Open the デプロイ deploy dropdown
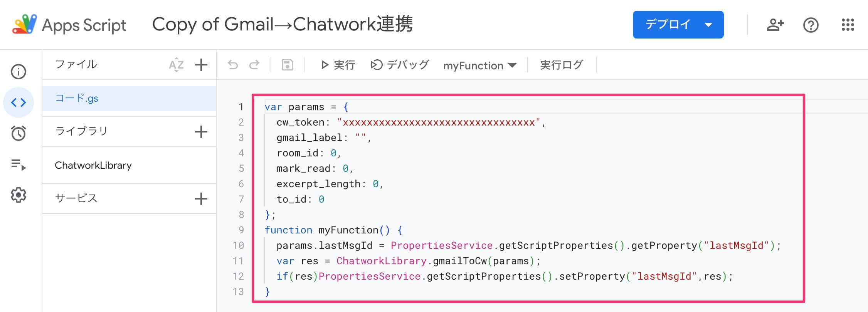 click(678, 25)
